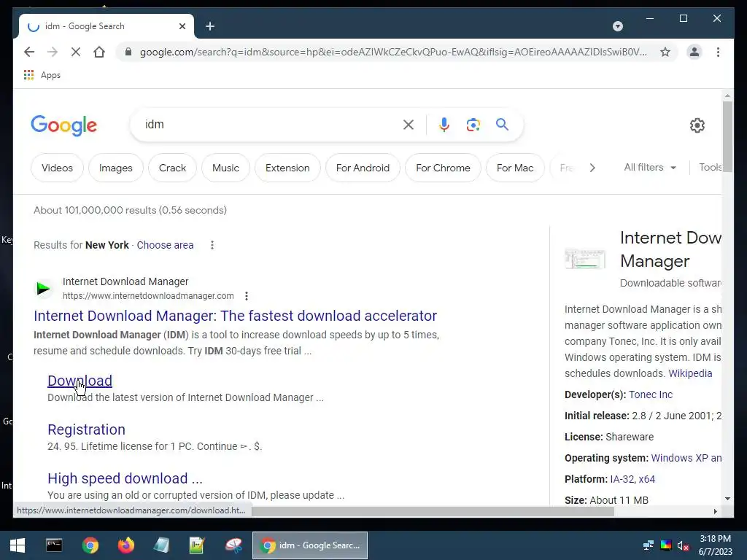Click the scroll-down arrow on vertical scrollbar
This screenshot has height=560, width=747.
[x=727, y=499]
